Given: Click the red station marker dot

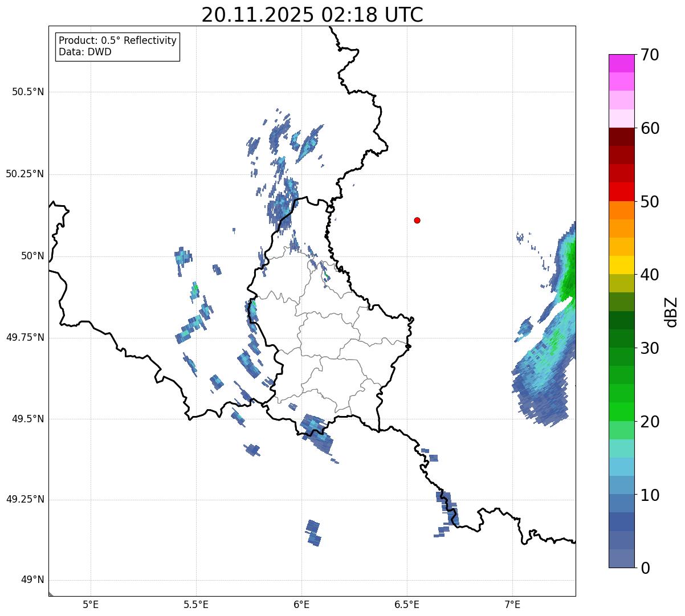Looking at the screenshot, I should coord(417,220).
